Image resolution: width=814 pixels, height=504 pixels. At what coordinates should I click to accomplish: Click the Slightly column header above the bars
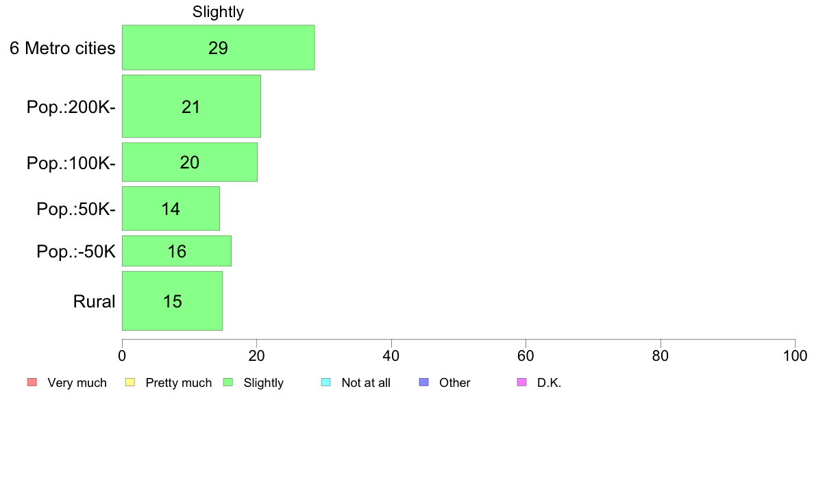tap(218, 12)
